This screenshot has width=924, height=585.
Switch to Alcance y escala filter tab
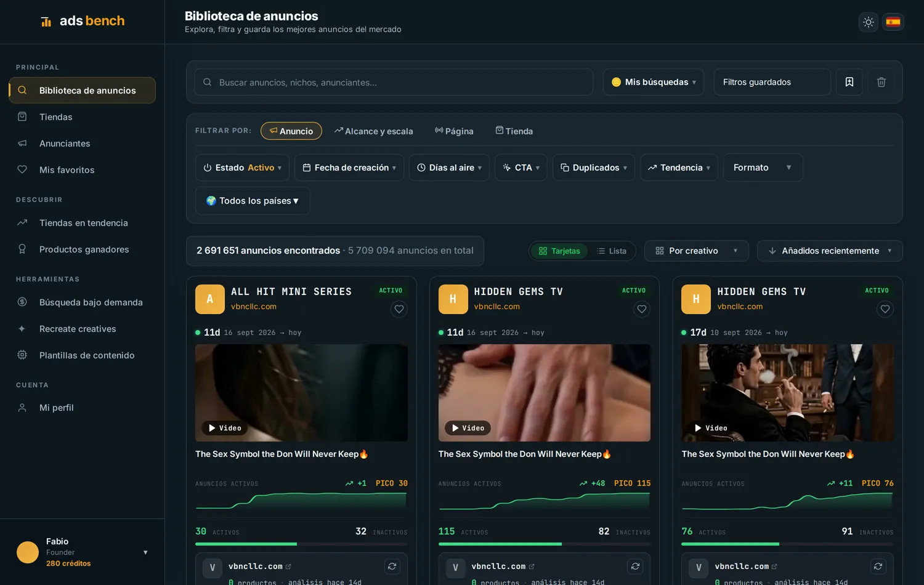374,131
